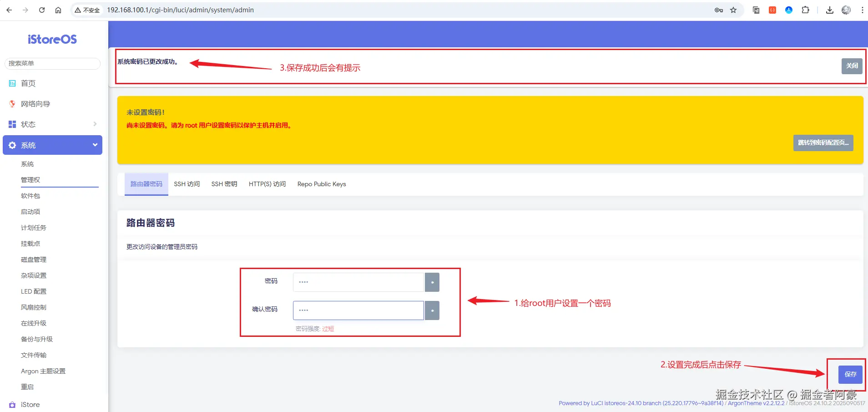The image size is (868, 412).
Task: Click the 跳转到密码配置页 button
Action: (823, 143)
